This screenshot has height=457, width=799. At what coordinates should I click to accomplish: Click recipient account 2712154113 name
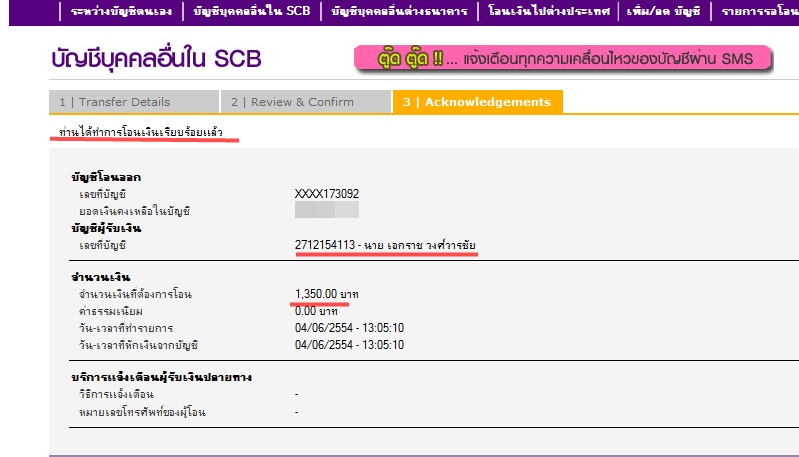(385, 245)
